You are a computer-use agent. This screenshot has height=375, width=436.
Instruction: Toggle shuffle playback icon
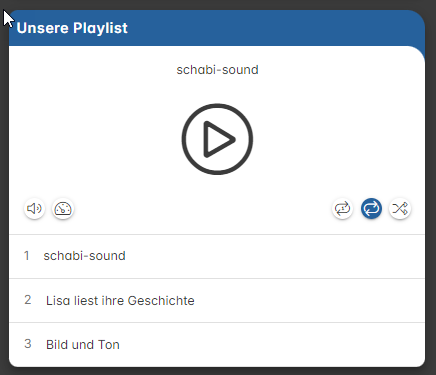tap(400, 209)
